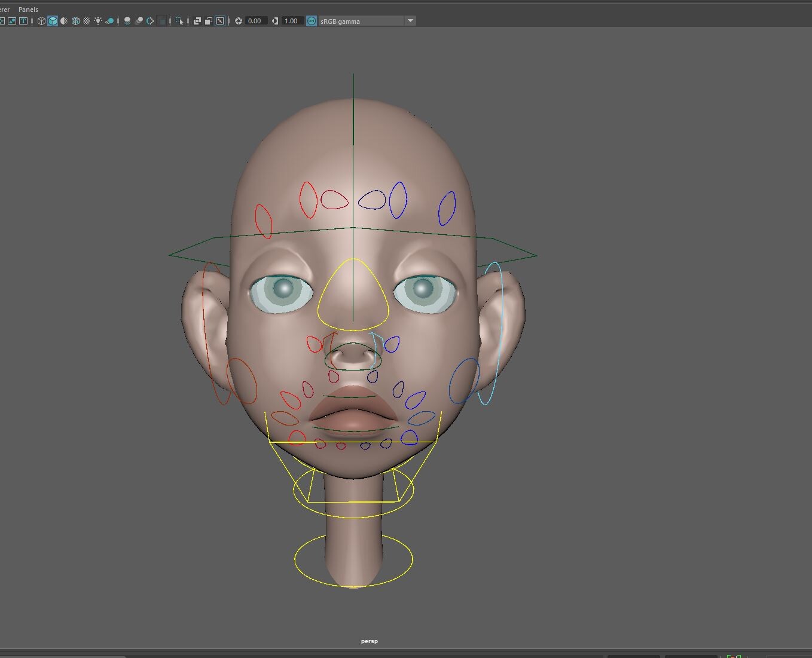This screenshot has width=812, height=658.
Task: Select the Wireframe display mode icon
Action: point(41,21)
